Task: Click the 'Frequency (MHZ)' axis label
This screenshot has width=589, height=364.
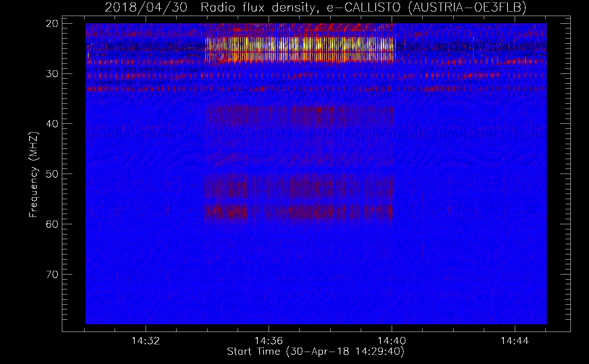Action: pyautogui.click(x=33, y=175)
